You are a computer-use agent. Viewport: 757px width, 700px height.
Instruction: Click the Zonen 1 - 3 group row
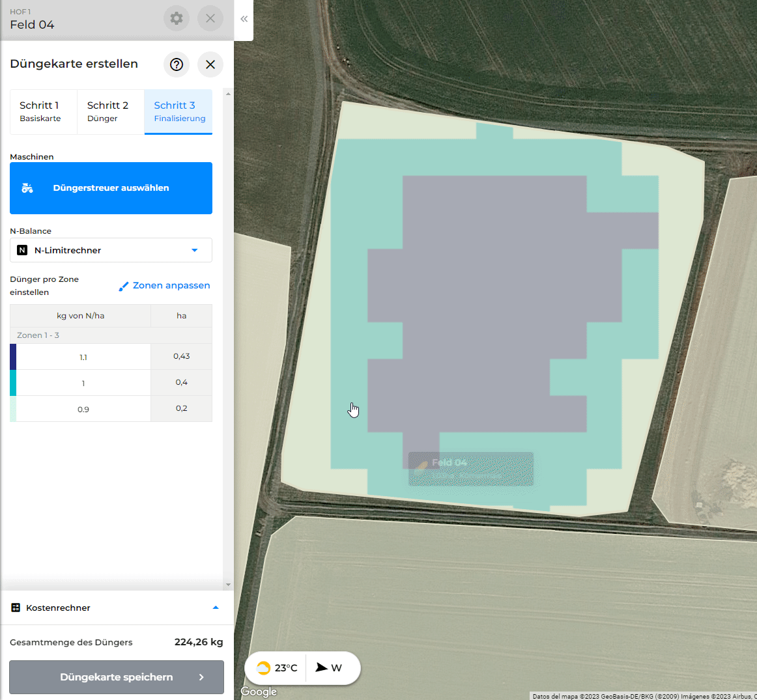click(x=111, y=335)
